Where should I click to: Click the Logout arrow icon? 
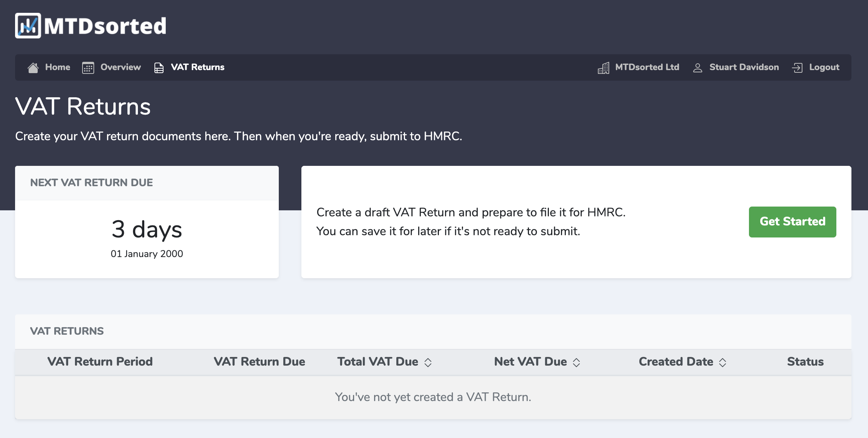coord(797,68)
